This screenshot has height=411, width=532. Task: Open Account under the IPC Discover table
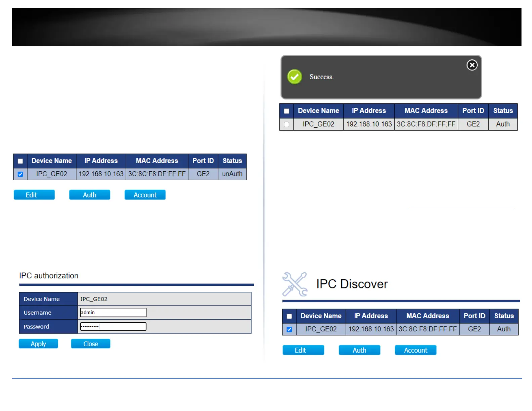point(415,350)
